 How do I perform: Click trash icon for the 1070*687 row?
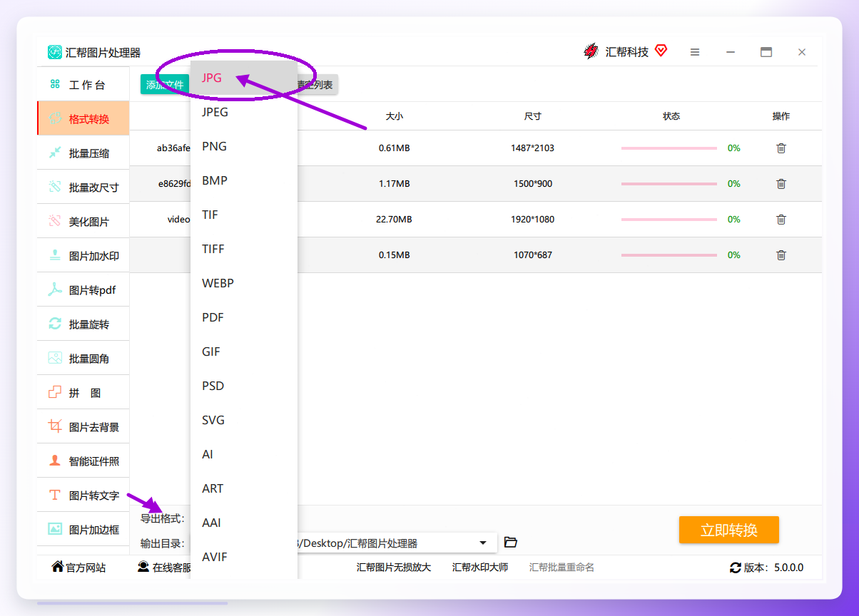[781, 255]
